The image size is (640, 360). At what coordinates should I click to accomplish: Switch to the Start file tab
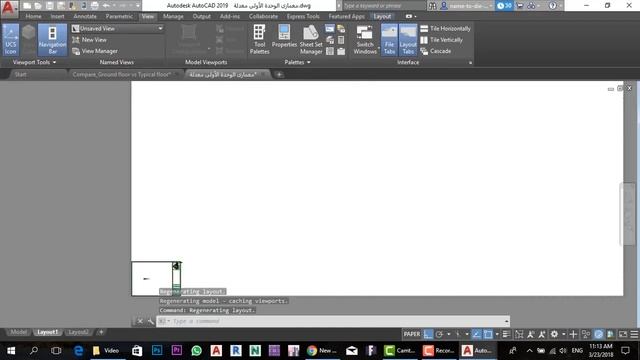click(x=20, y=74)
